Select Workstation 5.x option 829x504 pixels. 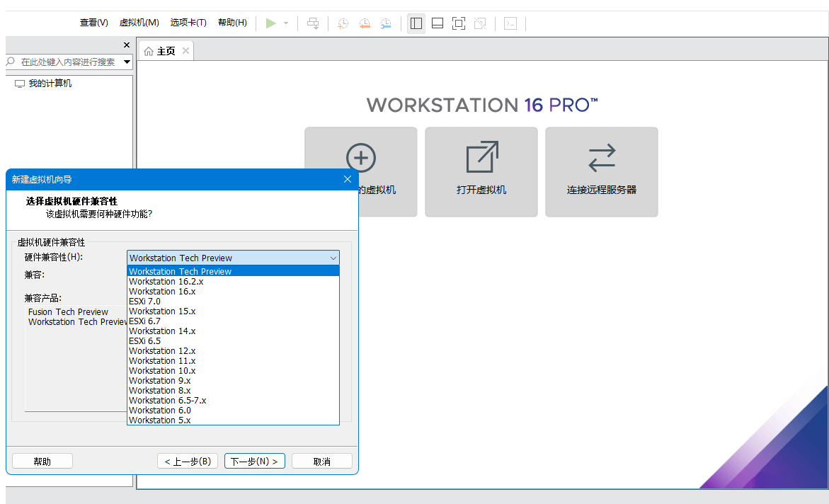tap(233, 420)
